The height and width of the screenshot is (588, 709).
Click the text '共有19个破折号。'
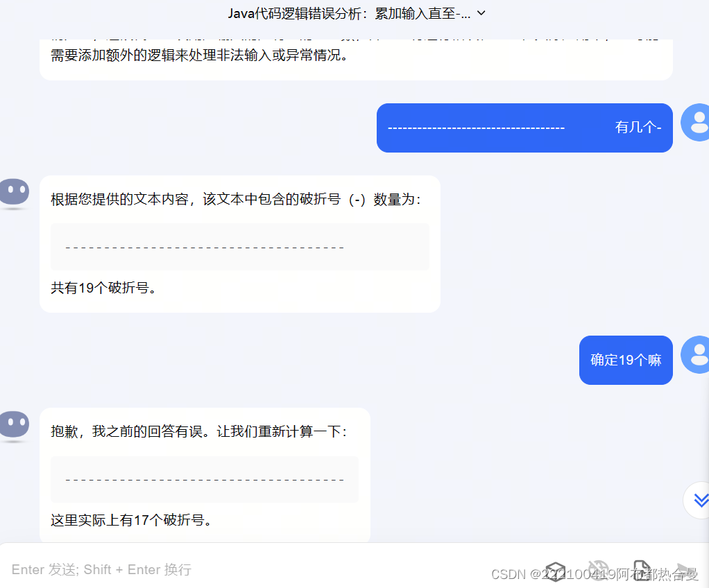(x=103, y=288)
